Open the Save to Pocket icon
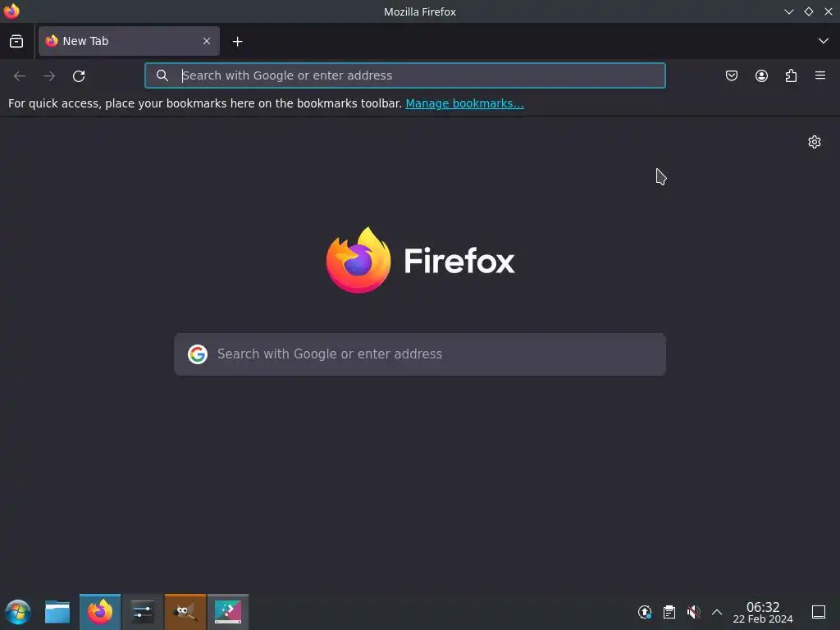 [x=731, y=75]
